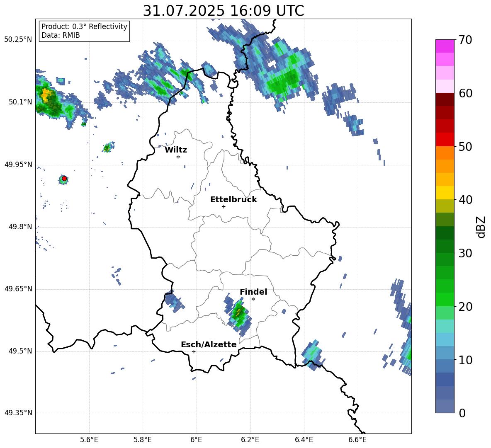Click the 20 tick on the colorbar
The width and height of the screenshot is (491, 448).
tap(466, 307)
